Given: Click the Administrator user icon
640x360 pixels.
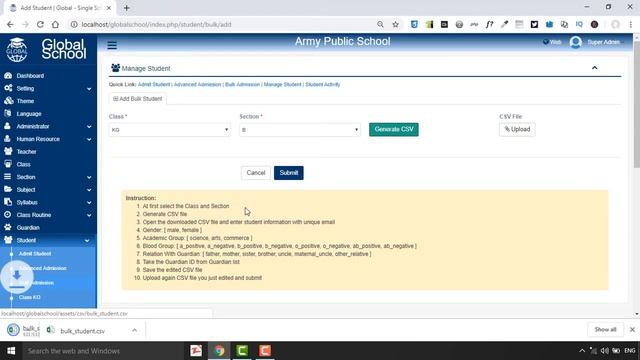Looking at the screenshot, I should pos(7,126).
